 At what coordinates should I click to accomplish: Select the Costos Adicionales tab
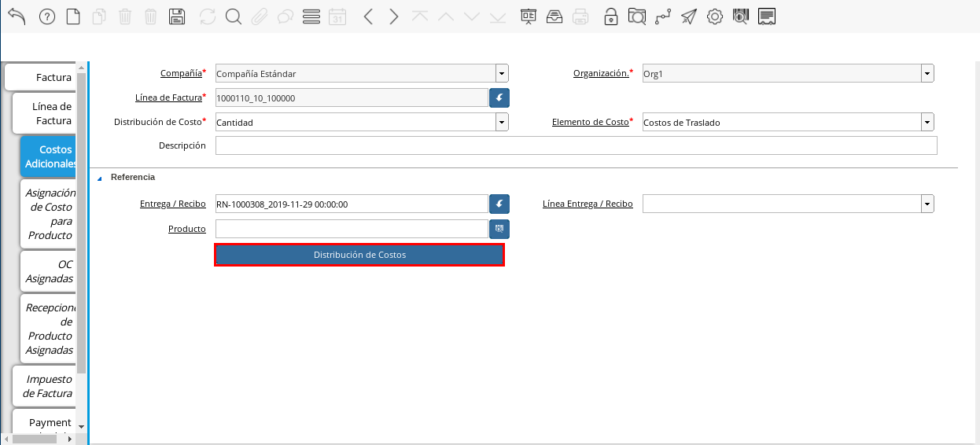pyautogui.click(x=49, y=156)
